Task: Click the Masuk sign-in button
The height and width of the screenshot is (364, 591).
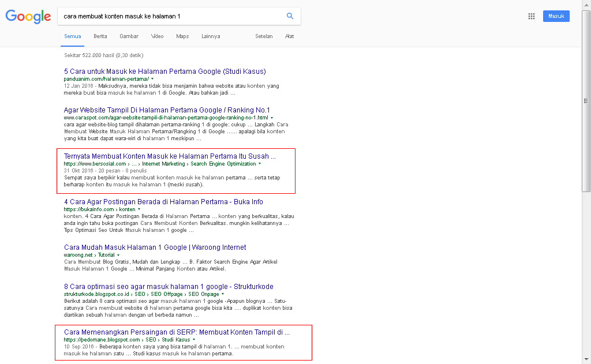Action: pos(556,16)
